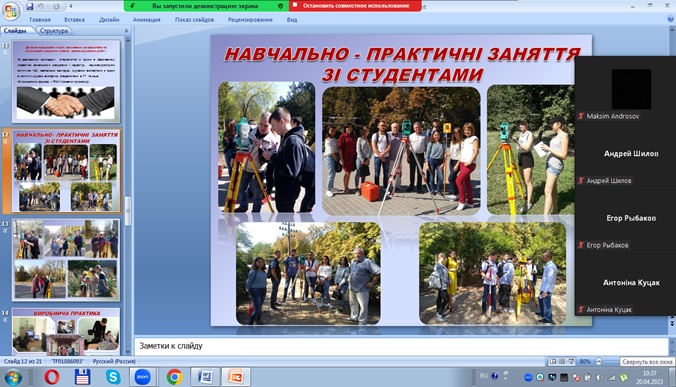The height and width of the screenshot is (387, 676).
Task: Open the Дизайн ribbon tab
Action: (x=109, y=19)
